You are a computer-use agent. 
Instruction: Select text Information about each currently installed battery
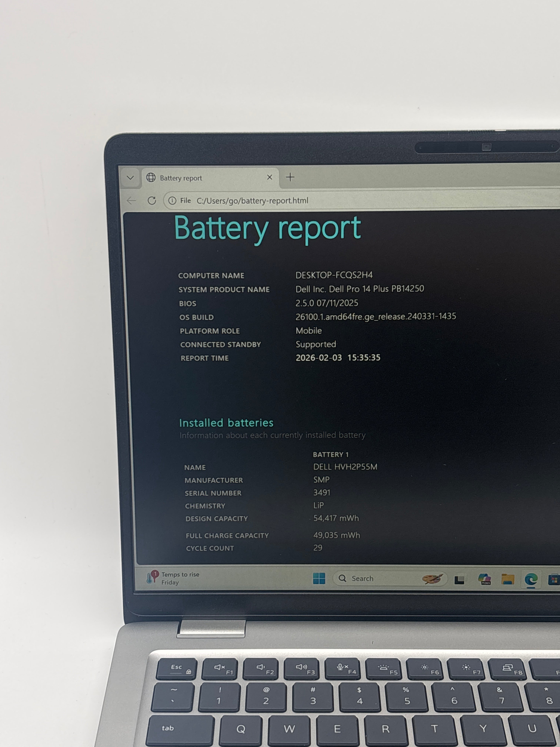(272, 435)
